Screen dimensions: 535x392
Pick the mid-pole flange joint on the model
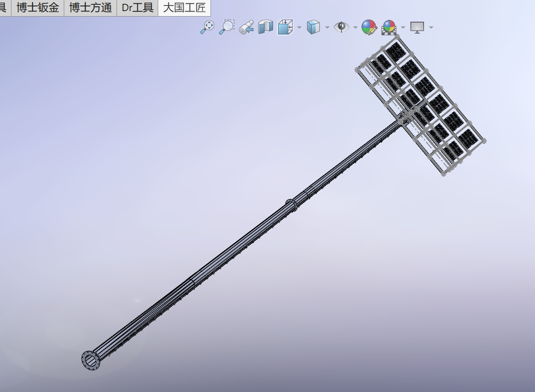[x=291, y=205]
